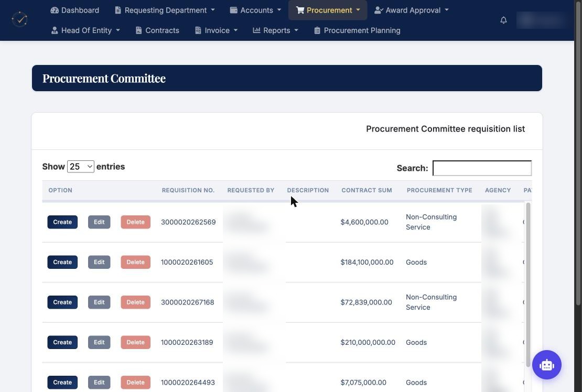This screenshot has width=582, height=392.
Task: Open the Invoice menu label
Action: 217,30
